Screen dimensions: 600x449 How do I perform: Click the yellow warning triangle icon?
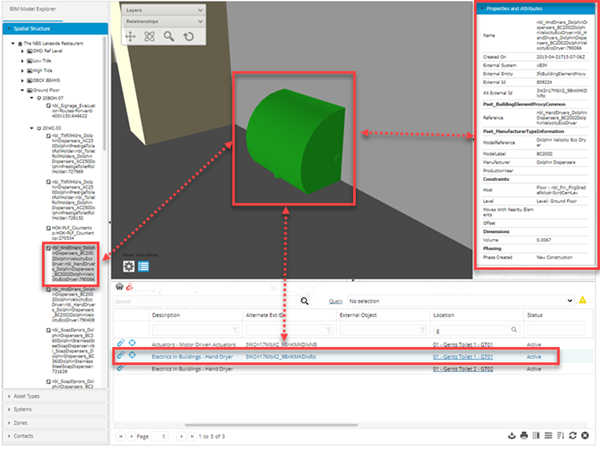581,299
